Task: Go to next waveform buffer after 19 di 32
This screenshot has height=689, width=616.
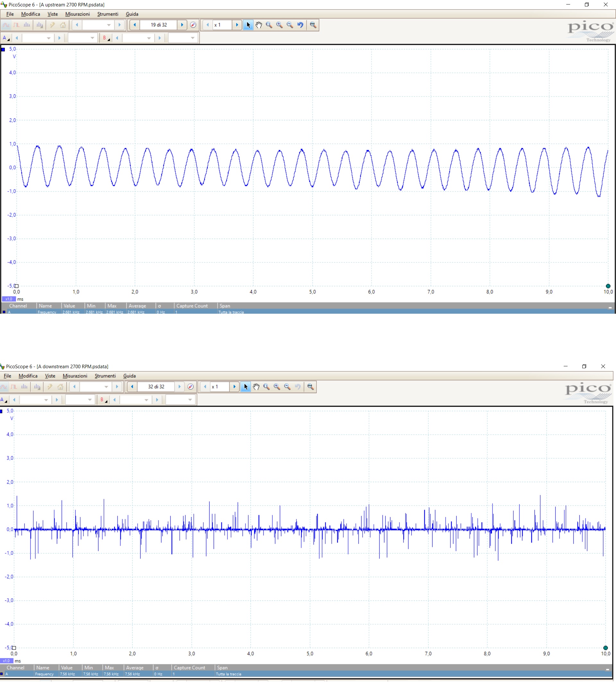Action: pyautogui.click(x=182, y=25)
